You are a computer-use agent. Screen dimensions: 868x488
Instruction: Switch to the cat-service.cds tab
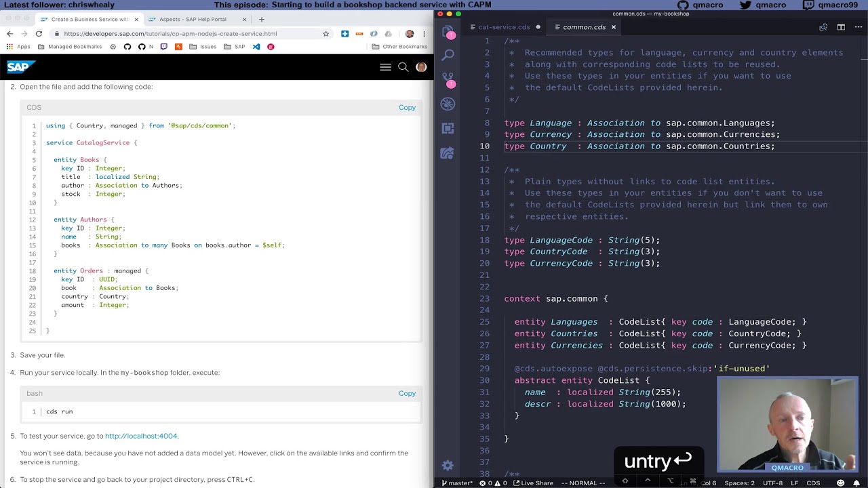click(504, 27)
